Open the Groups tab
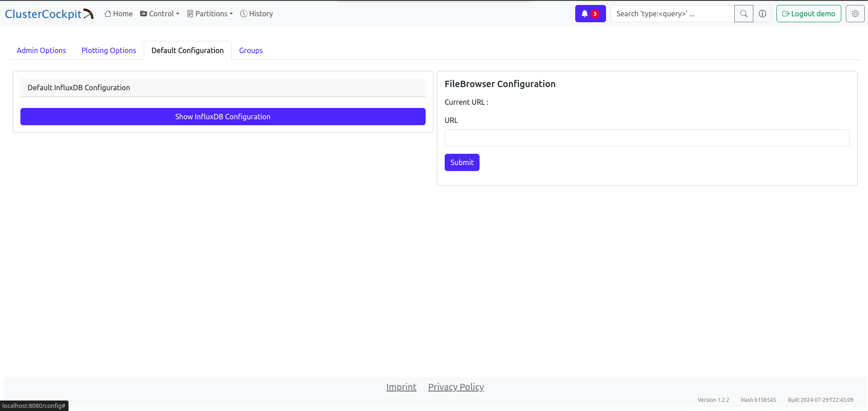Screen dimensions: 868x411 click(x=251, y=50)
